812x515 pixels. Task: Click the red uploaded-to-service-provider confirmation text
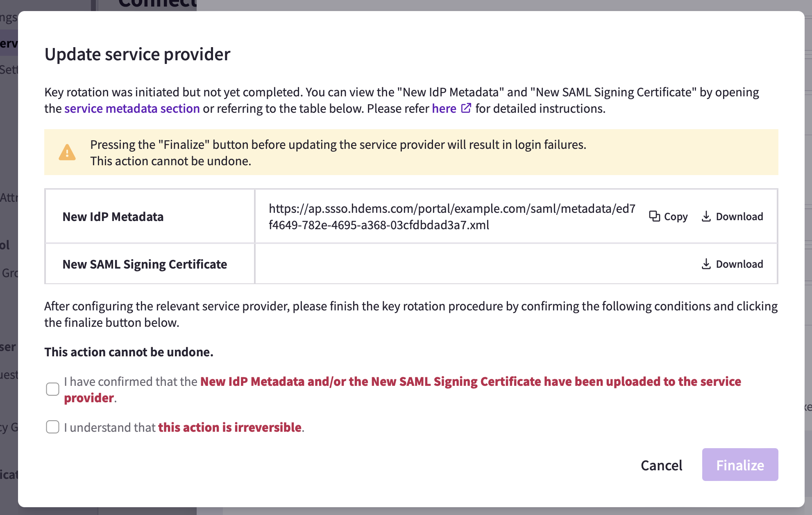(402, 390)
